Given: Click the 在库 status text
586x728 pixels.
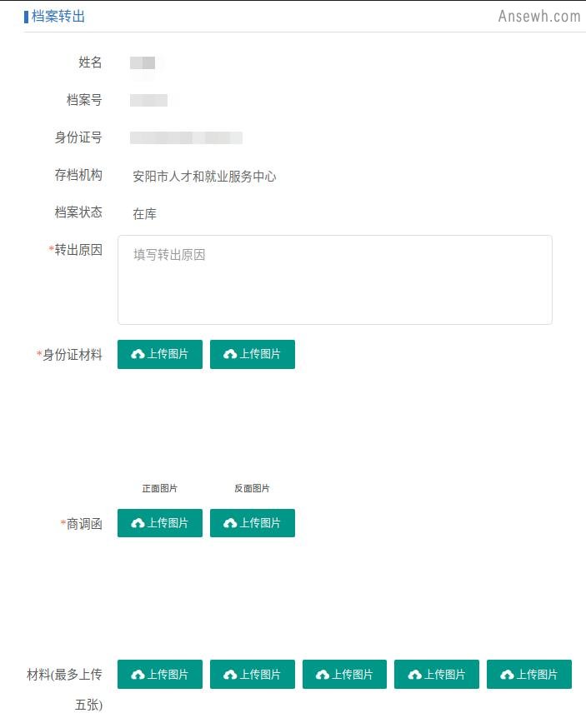Looking at the screenshot, I should pyautogui.click(x=144, y=214).
